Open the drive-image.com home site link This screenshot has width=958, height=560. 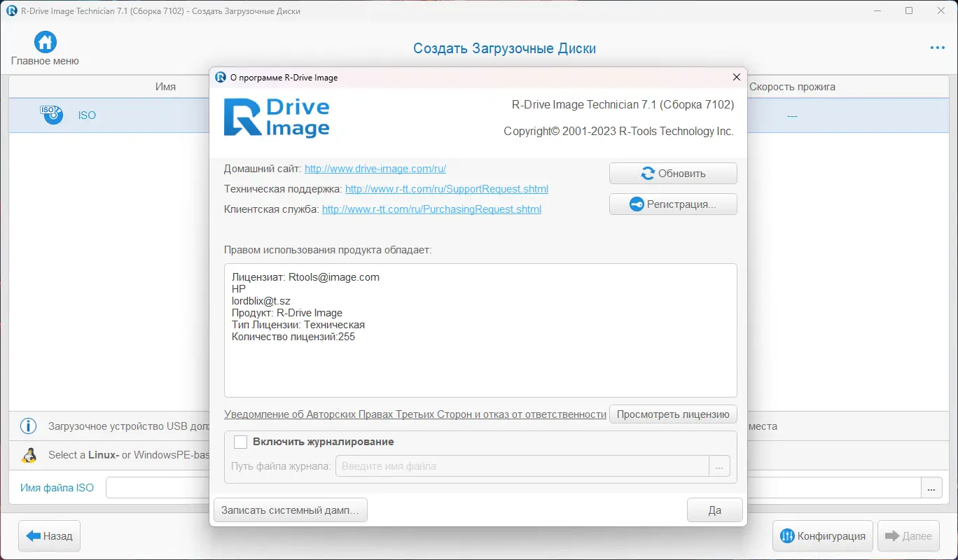[x=375, y=169]
